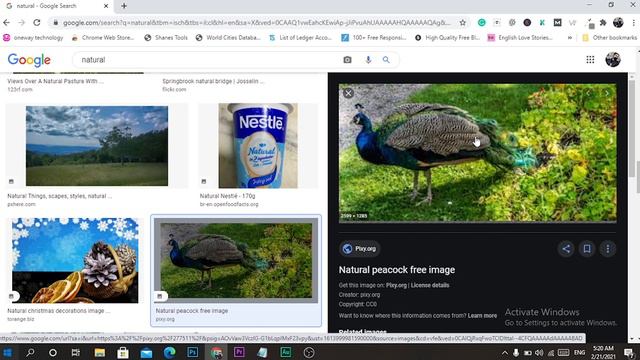Open the World Cities Database bookmark

tap(228, 38)
